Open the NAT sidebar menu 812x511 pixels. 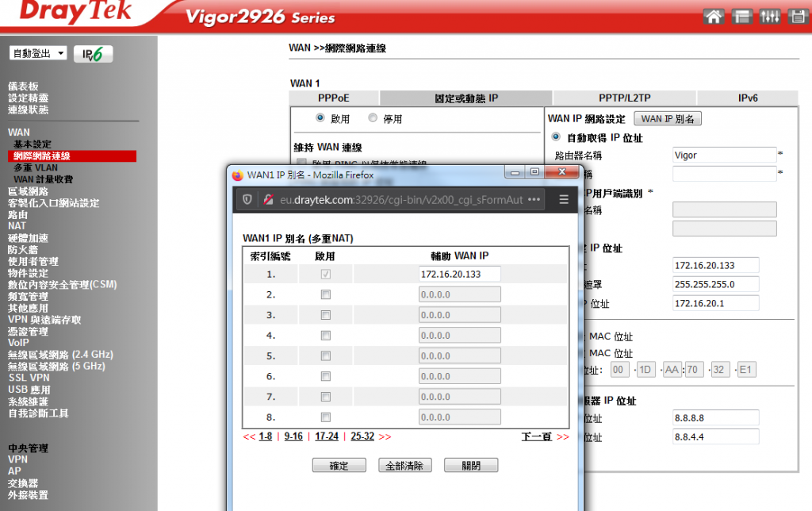pos(17,226)
